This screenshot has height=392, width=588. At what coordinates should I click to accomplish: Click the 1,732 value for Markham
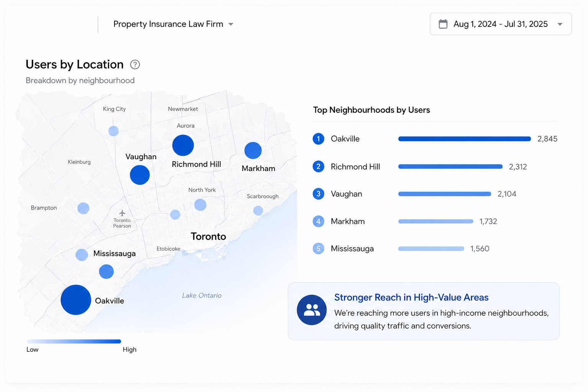click(x=488, y=222)
